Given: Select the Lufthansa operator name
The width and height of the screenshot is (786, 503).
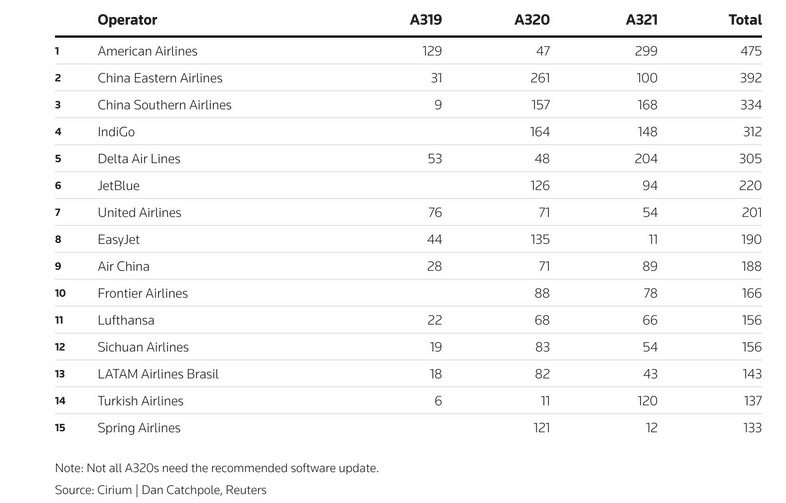Looking at the screenshot, I should click(126, 321).
